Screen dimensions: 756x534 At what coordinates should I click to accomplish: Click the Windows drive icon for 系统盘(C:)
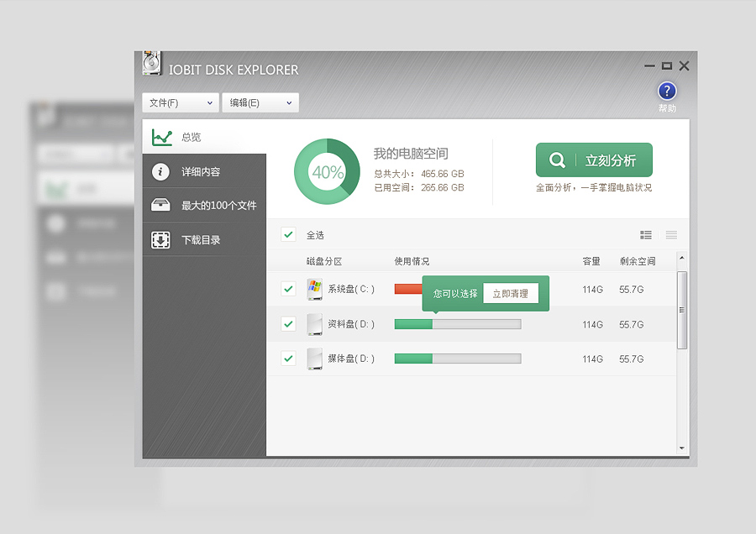(314, 289)
